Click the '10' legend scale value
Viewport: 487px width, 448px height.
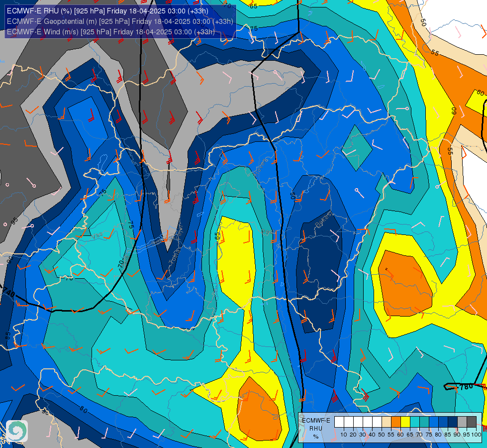pyautogui.click(x=344, y=435)
